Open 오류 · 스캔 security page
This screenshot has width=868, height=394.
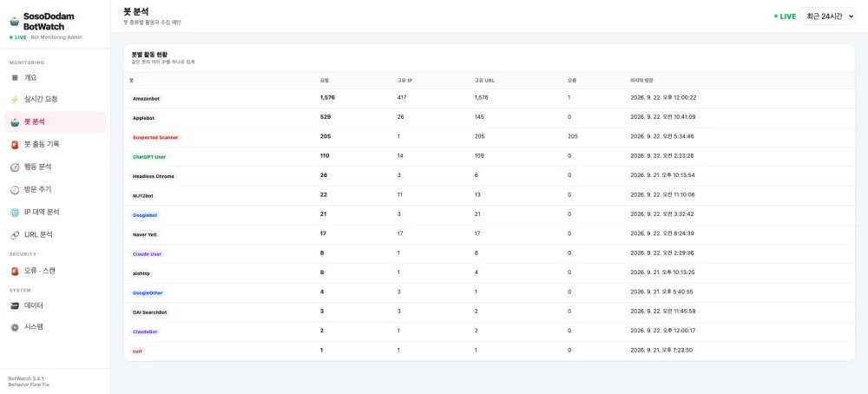[55, 271]
